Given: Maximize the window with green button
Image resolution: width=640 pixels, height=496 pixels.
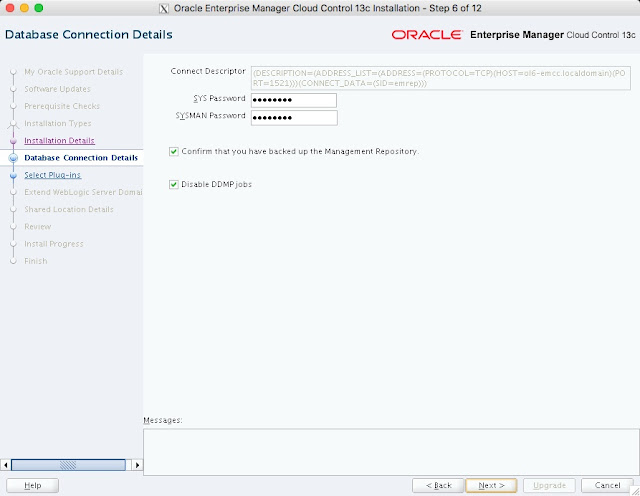Looking at the screenshot, I should [39, 8].
